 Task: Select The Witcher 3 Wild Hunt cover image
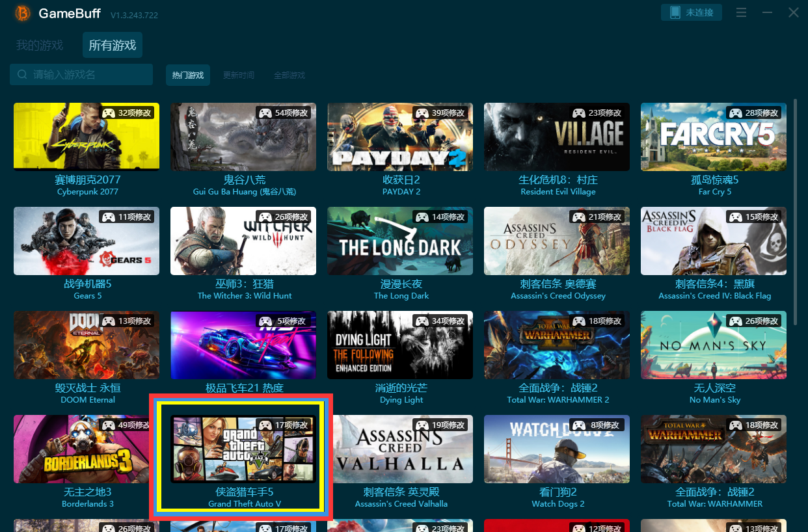[243, 241]
